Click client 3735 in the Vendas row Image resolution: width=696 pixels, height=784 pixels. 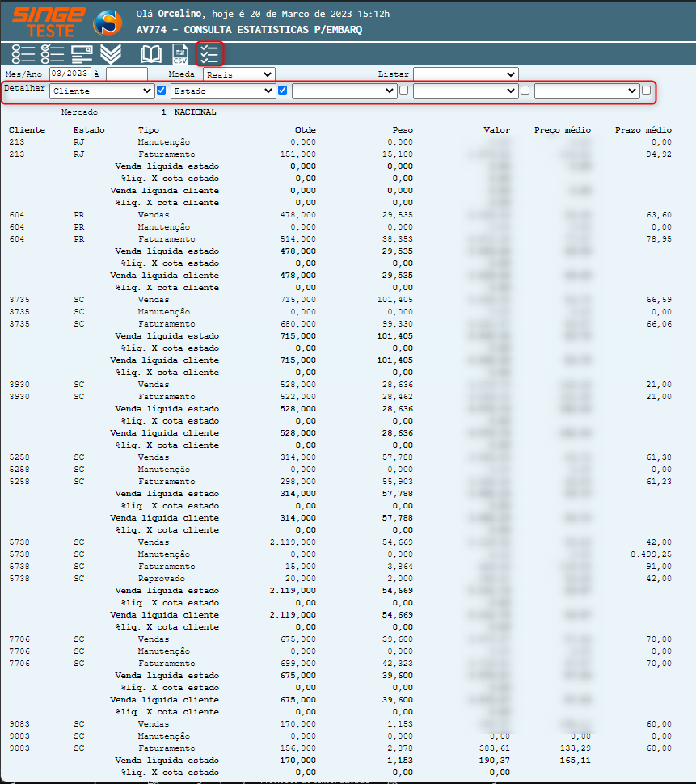tap(19, 300)
